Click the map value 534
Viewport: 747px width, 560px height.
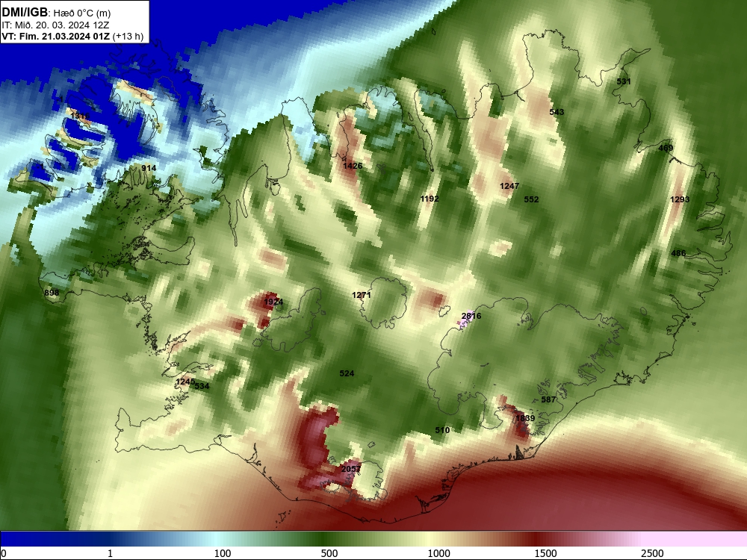coord(202,386)
